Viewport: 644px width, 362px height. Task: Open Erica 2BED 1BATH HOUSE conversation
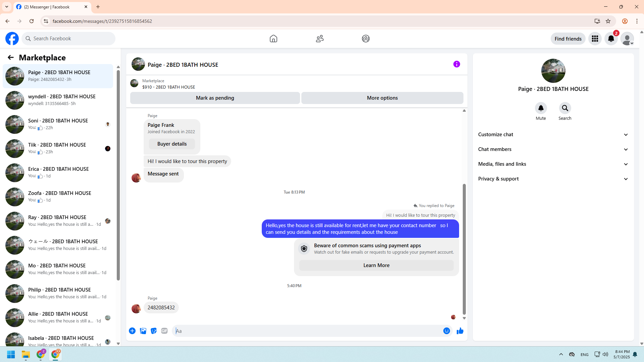58,172
